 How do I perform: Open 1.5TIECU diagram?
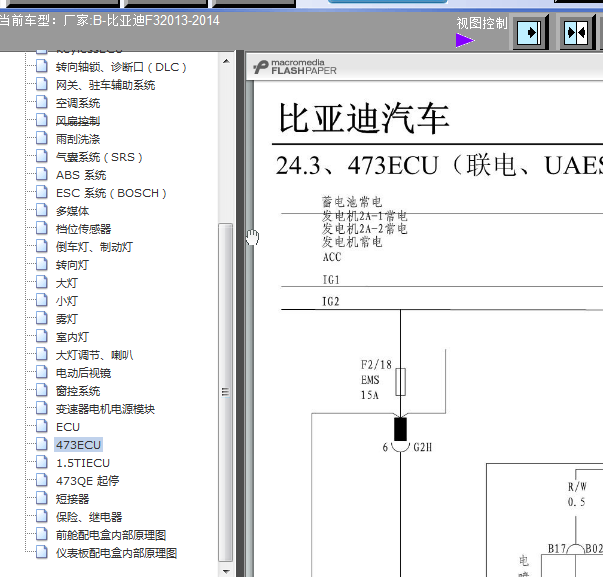click(83, 463)
